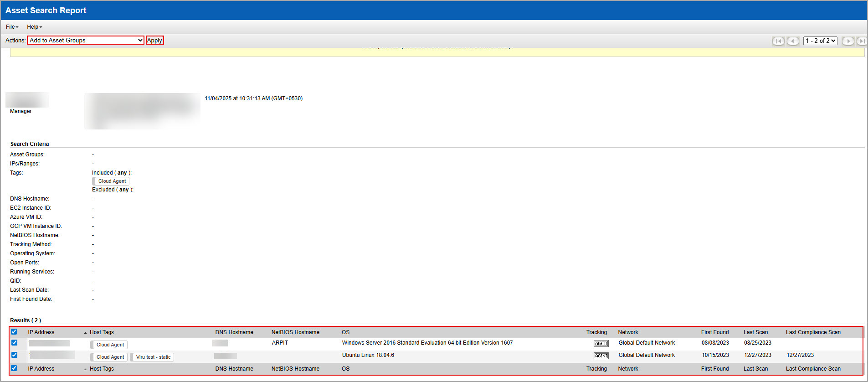The height and width of the screenshot is (382, 868).
Task: Toggle the select-all checkbox in top header row
Action: pyautogui.click(x=14, y=332)
